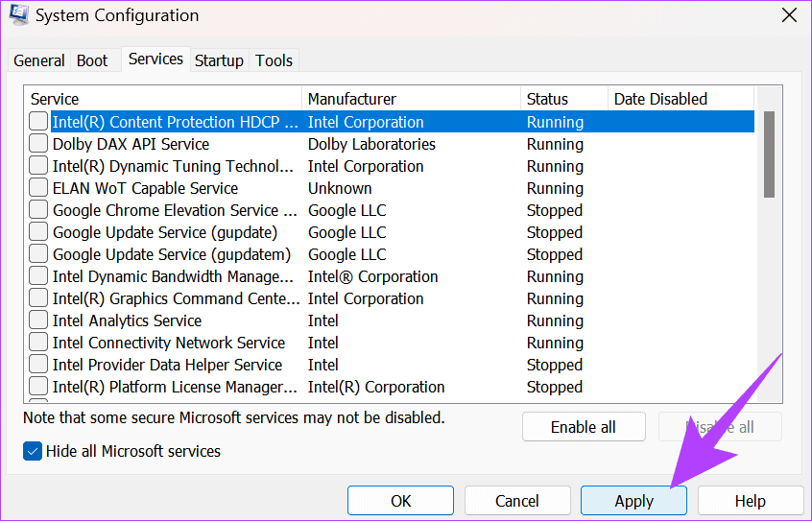Switch to the General tab
Image resolution: width=812 pixels, height=522 pixels.
point(38,60)
